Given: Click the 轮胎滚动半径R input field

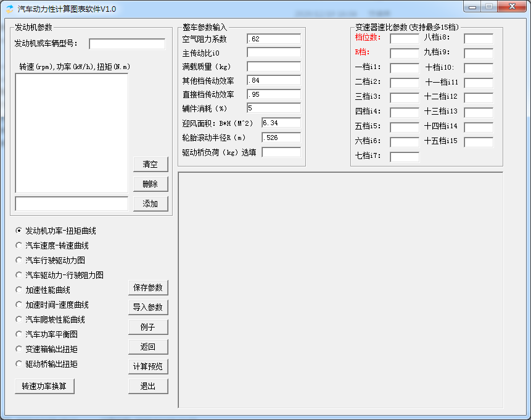Looking at the screenshot, I should [x=281, y=138].
